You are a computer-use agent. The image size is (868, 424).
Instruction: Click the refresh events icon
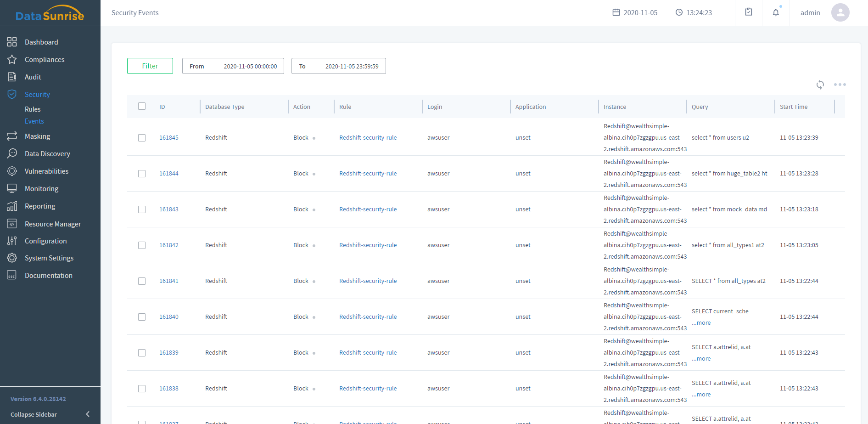pyautogui.click(x=820, y=85)
